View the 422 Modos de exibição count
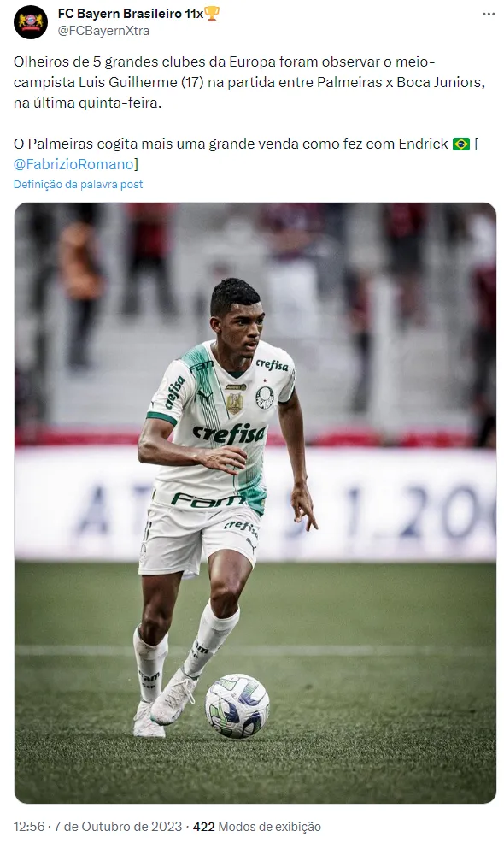This screenshot has width=504, height=843. pos(257,827)
